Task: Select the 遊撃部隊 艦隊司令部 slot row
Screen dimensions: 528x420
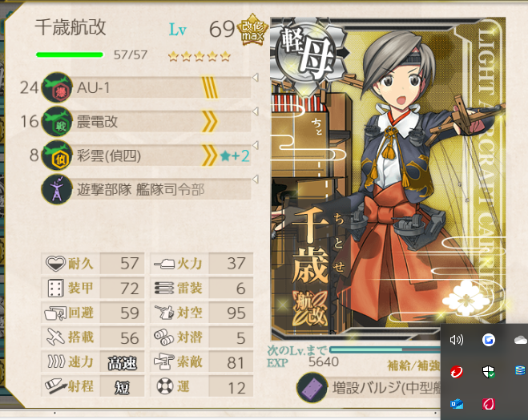Action: 146,189
